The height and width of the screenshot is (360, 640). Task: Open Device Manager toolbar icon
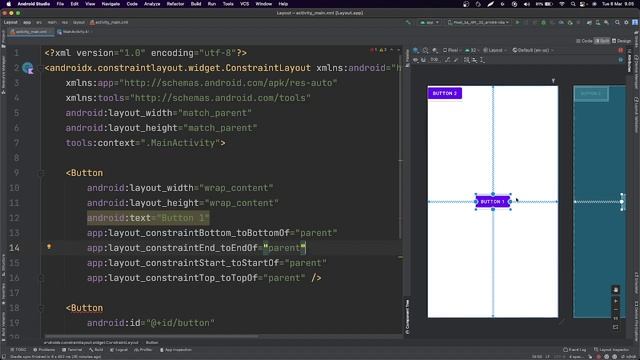coord(598,22)
